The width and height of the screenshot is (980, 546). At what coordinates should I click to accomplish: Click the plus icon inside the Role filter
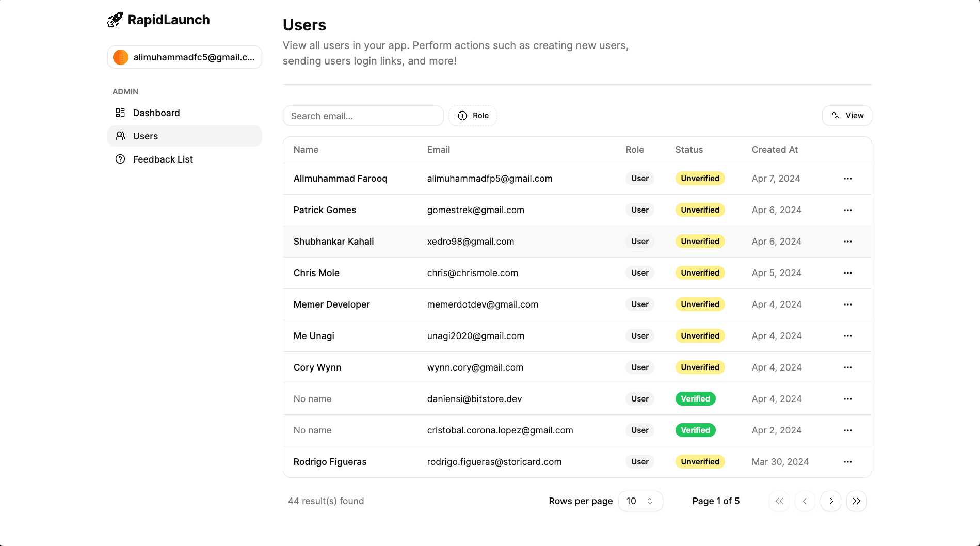(462, 116)
